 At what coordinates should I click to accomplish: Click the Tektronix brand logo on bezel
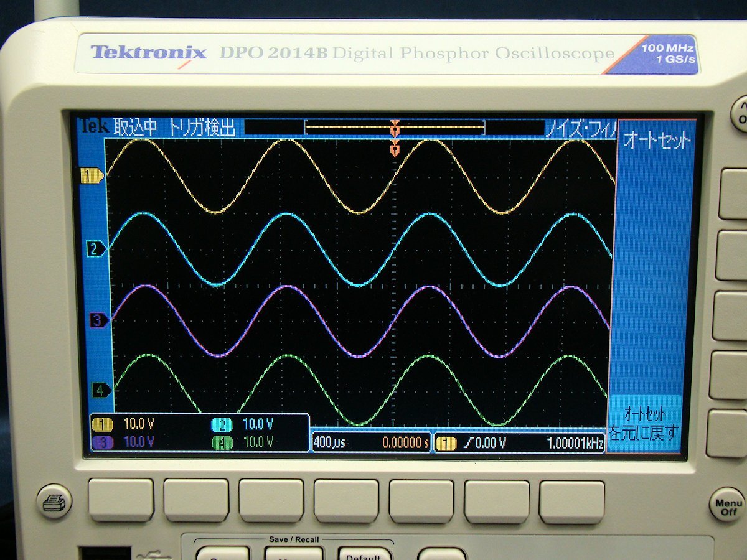click(x=148, y=53)
